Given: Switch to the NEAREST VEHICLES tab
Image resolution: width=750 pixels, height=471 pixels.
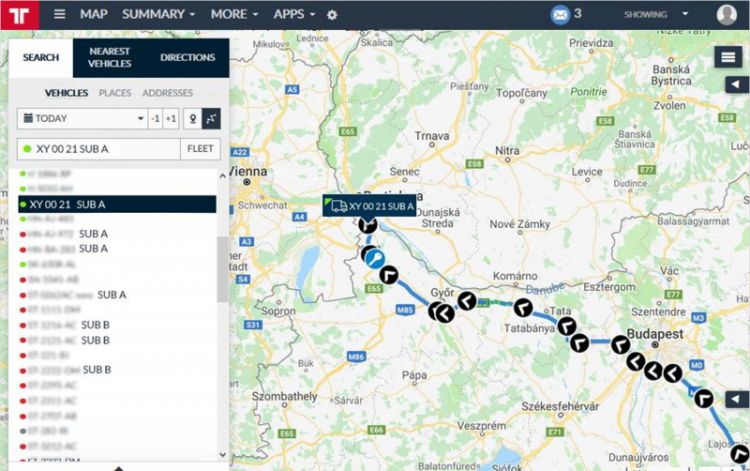Looking at the screenshot, I should click(109, 57).
